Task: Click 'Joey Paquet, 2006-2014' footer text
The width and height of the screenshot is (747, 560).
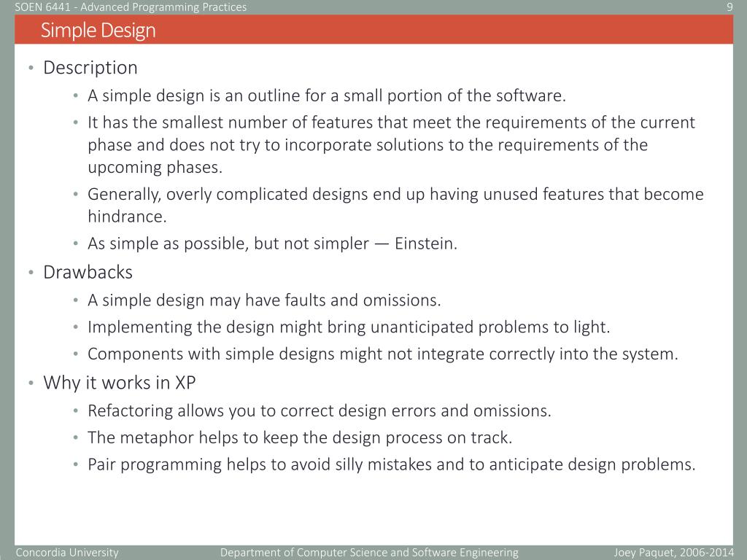Action: point(673,553)
